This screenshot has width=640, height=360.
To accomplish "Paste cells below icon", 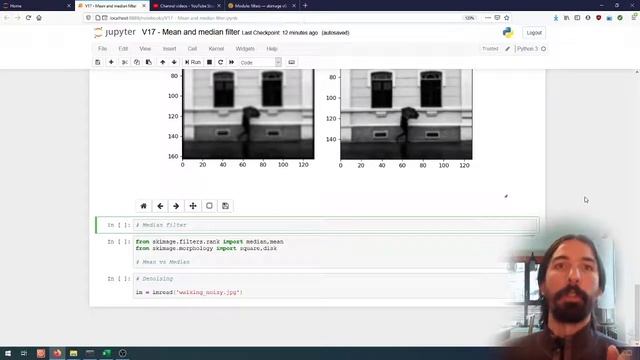I will [x=149, y=62].
